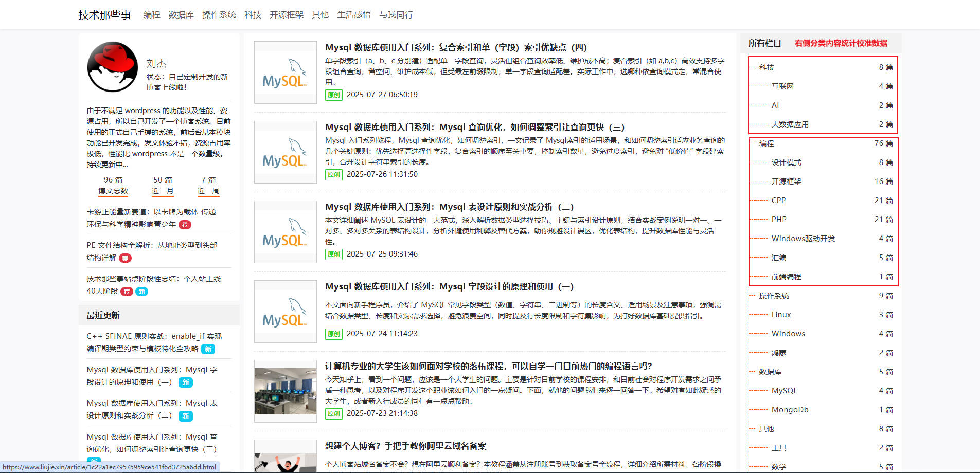The width and height of the screenshot is (980, 473).
Task: Open the 开源框架 navigation menu item
Action: point(287,15)
